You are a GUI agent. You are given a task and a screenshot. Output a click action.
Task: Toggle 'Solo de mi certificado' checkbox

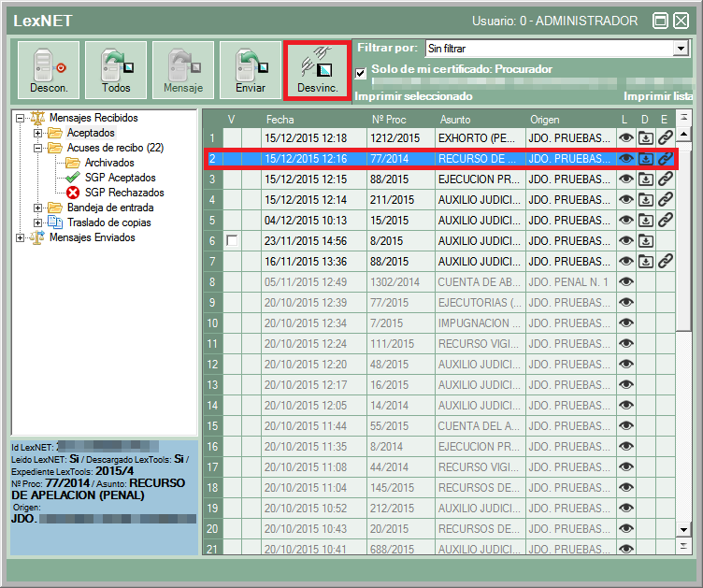(x=361, y=72)
